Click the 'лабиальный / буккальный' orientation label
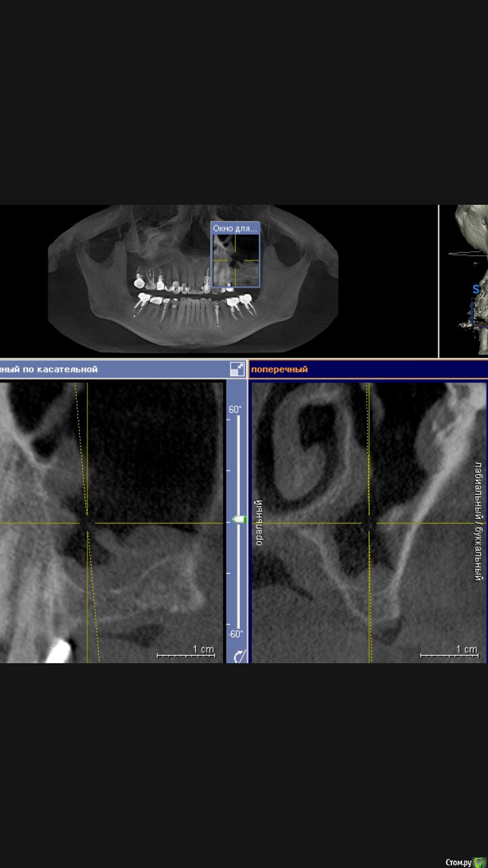 coord(479,522)
